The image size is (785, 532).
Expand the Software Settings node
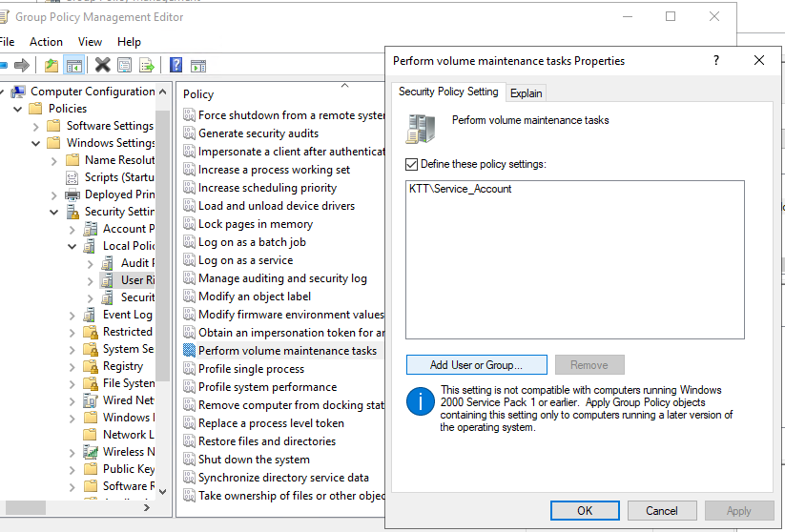36,126
